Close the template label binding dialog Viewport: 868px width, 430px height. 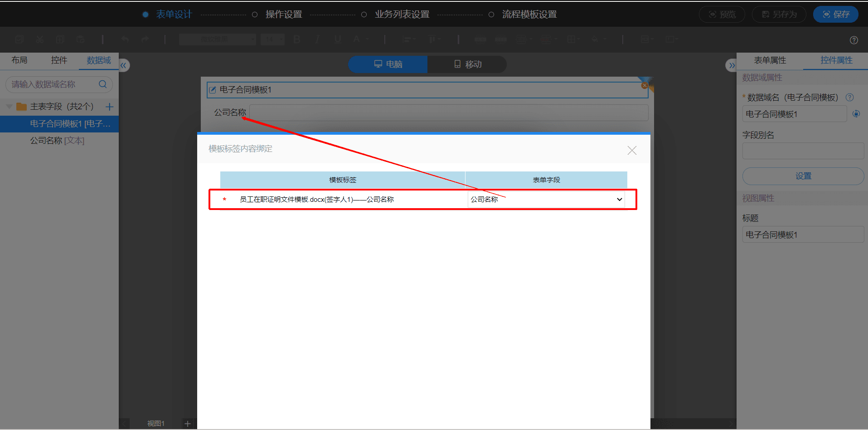point(632,150)
